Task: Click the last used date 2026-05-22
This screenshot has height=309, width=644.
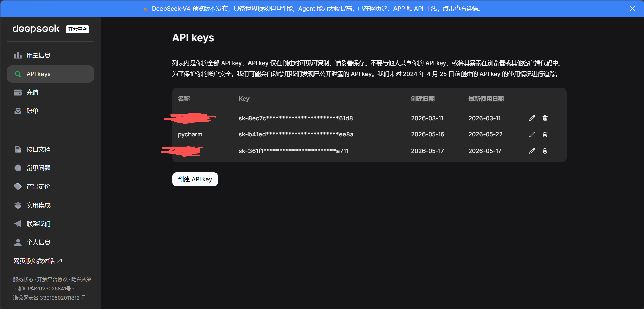Action: pos(486,134)
